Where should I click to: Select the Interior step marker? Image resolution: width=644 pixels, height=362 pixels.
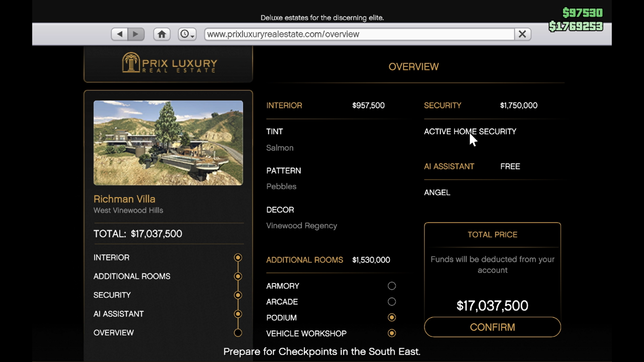pyautogui.click(x=238, y=257)
